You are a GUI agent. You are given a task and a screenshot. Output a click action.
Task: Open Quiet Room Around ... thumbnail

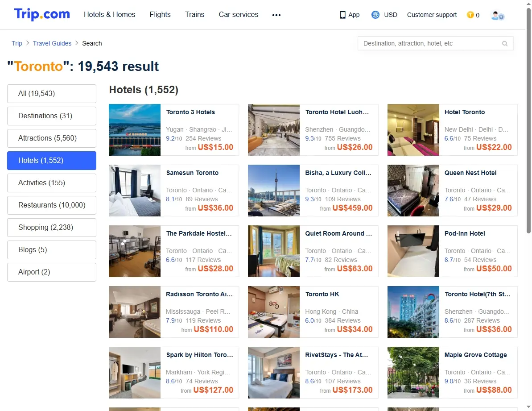274,252
